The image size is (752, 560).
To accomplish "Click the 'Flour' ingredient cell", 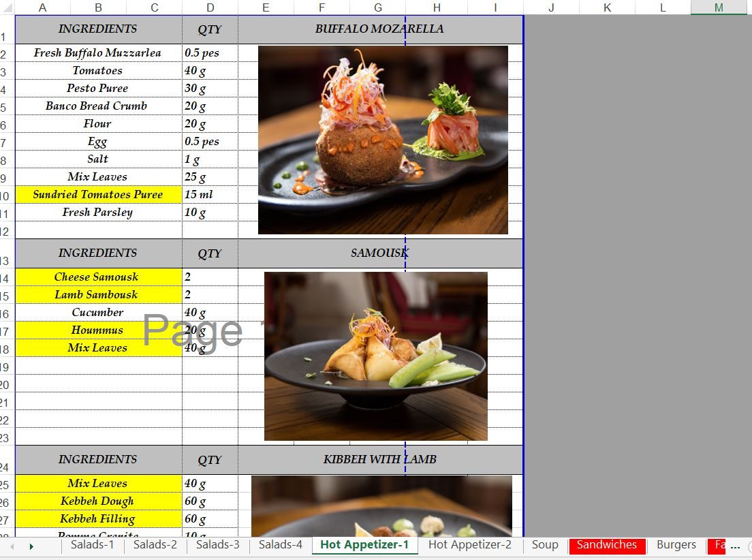I will pos(98,124).
